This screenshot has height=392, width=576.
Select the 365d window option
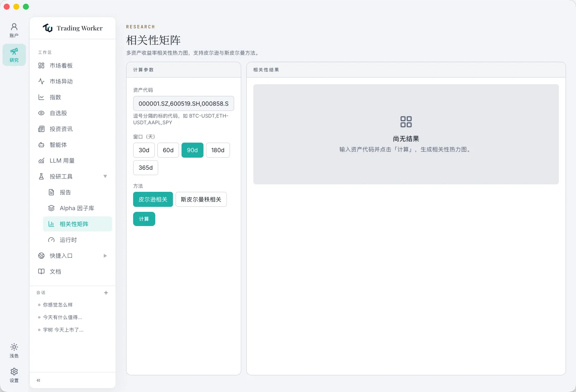click(146, 168)
